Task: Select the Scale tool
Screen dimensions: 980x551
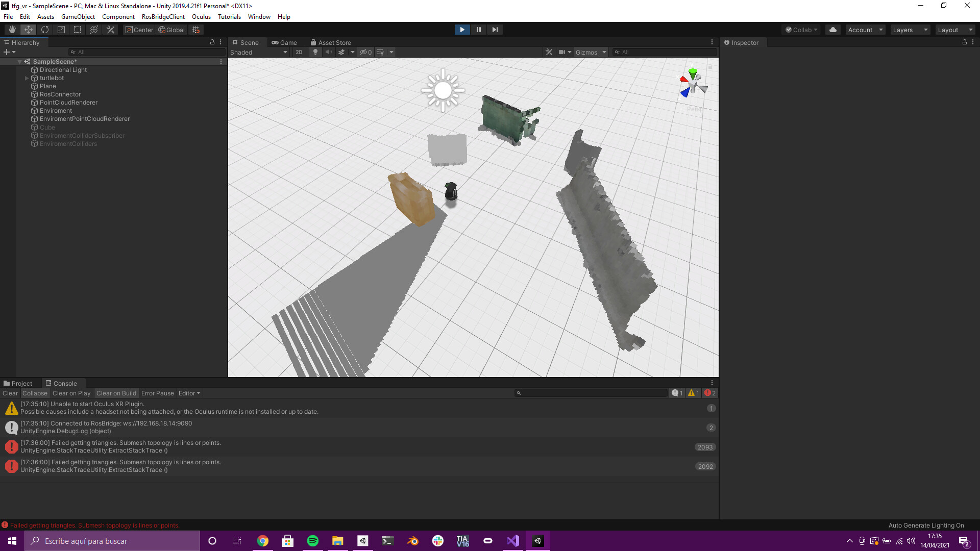Action: (61, 30)
